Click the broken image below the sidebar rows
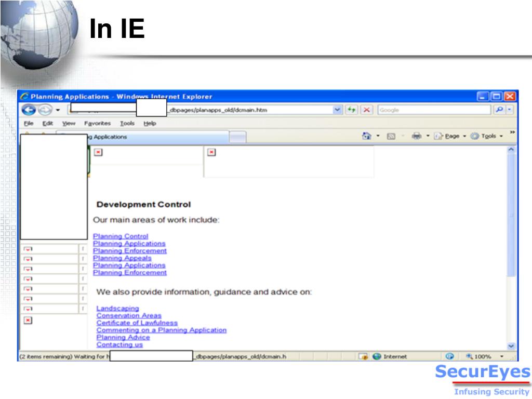The image size is (532, 399). coord(28,320)
